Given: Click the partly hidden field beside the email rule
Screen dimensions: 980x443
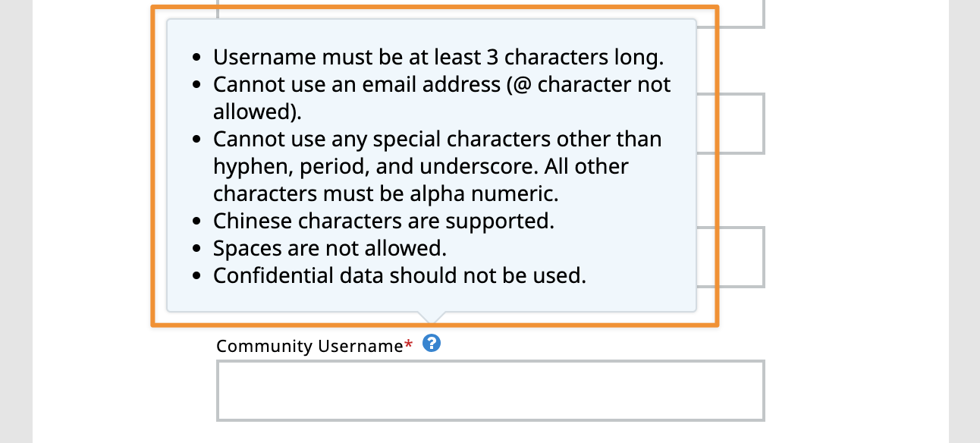Looking at the screenshot, I should pos(740,123).
